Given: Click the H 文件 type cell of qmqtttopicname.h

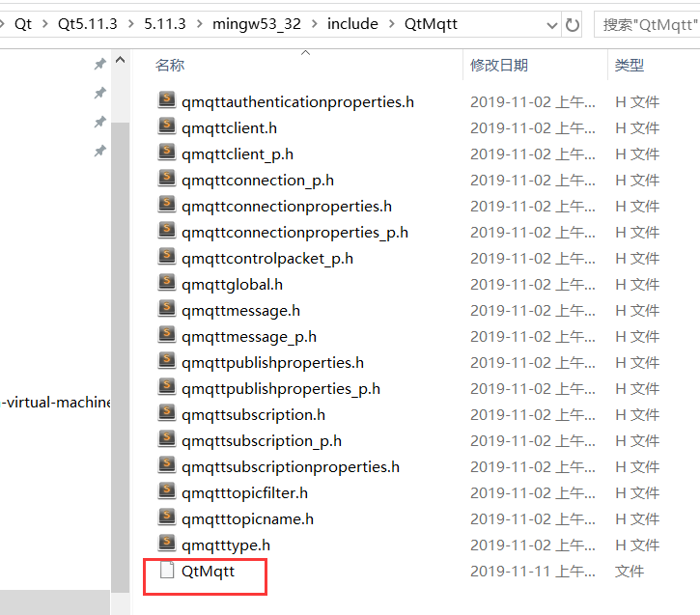Looking at the screenshot, I should pyautogui.click(x=637, y=519).
